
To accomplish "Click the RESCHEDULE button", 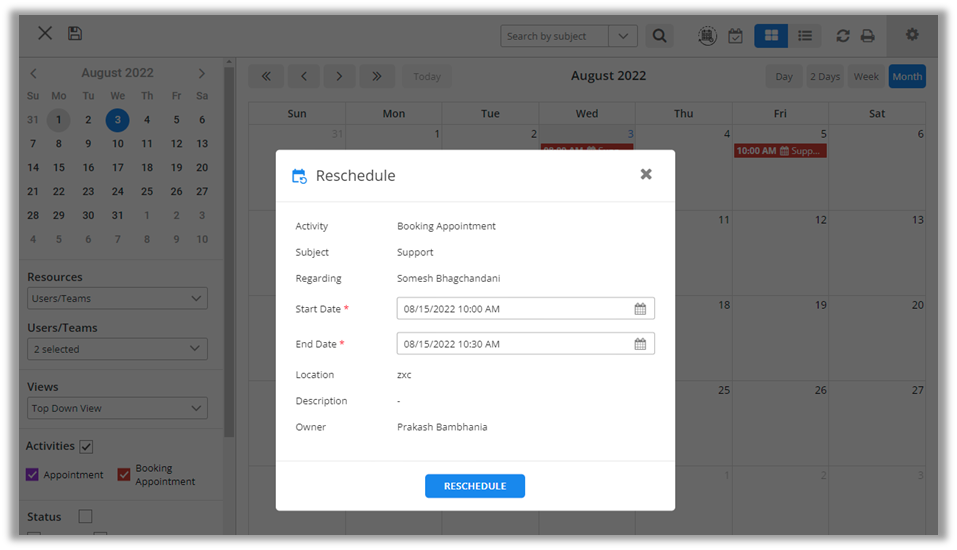I will [475, 486].
